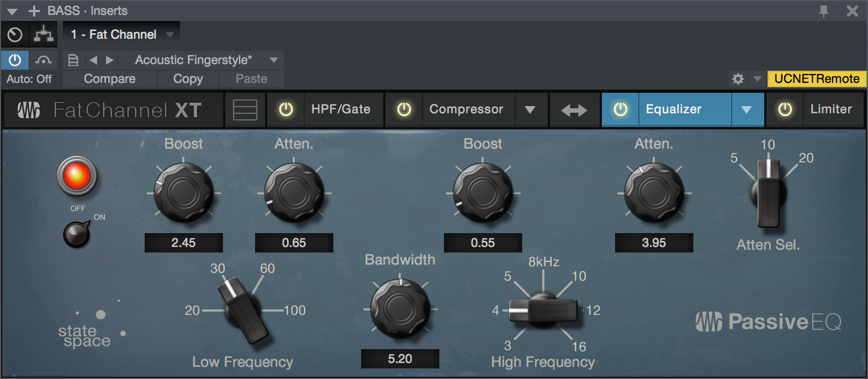Set High Frequency to 5

point(507,276)
